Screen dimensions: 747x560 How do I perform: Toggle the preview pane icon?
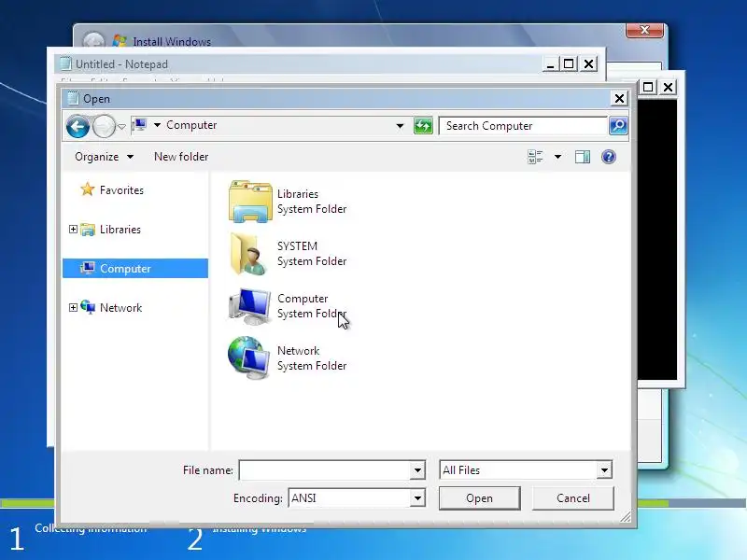coord(582,157)
